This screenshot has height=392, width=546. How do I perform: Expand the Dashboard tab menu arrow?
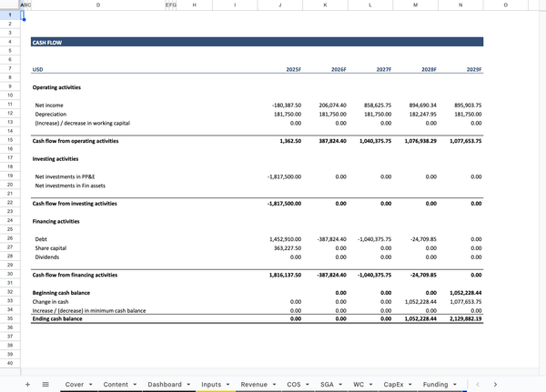190,385
